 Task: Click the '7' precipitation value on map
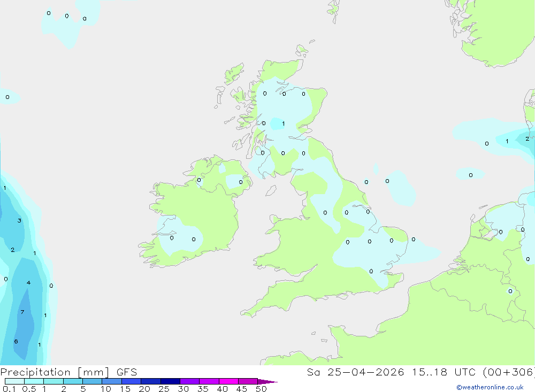click(x=22, y=312)
